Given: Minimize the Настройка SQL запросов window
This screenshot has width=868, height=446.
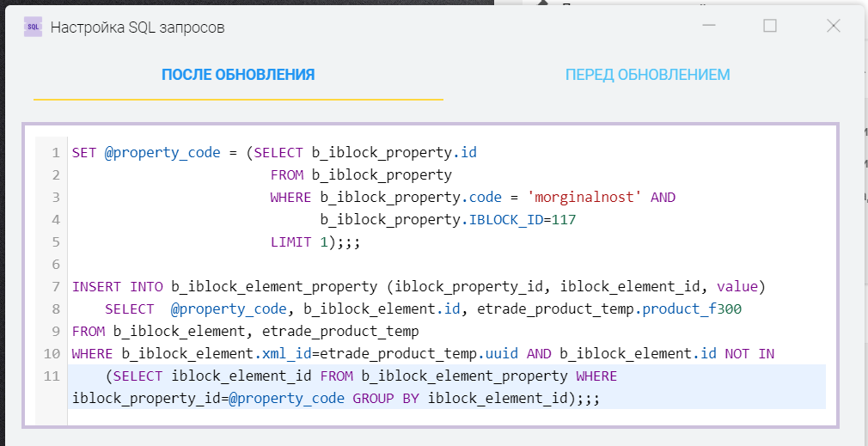Looking at the screenshot, I should [706, 26].
